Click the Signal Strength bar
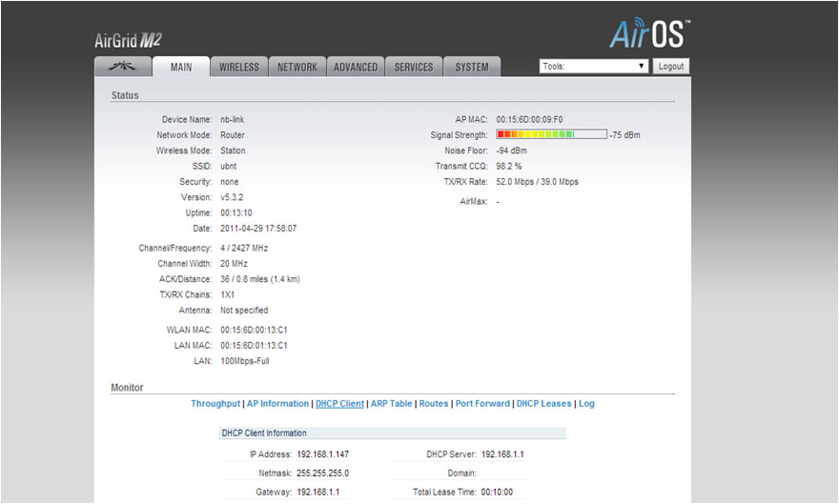The height and width of the screenshot is (504, 839). [x=551, y=134]
